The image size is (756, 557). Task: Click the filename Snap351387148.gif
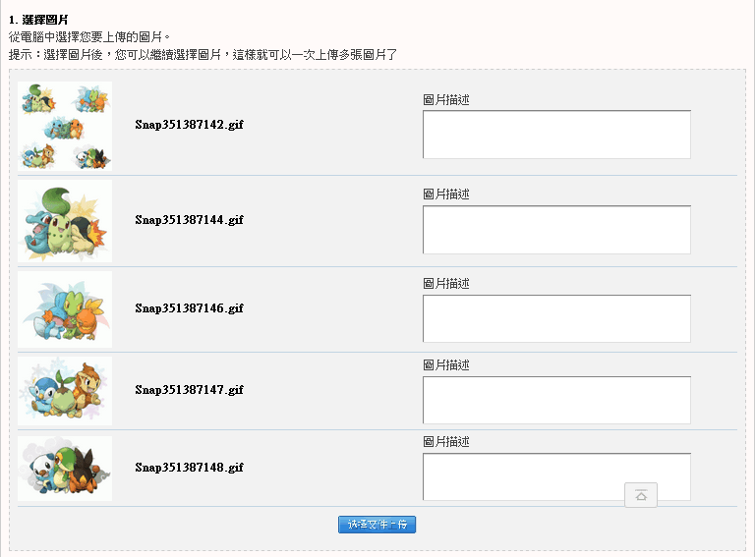point(189,468)
